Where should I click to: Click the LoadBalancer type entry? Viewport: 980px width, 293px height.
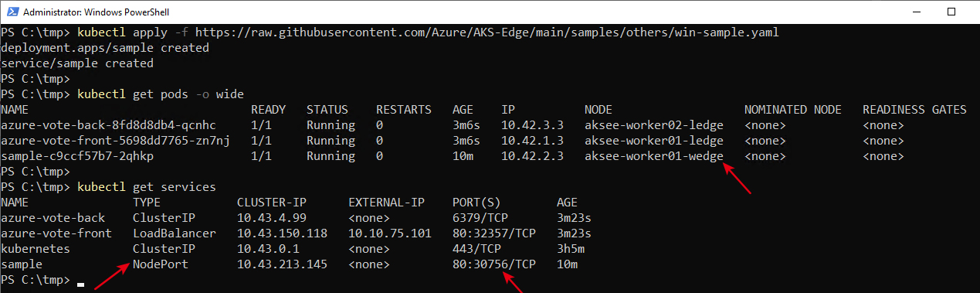[x=175, y=233]
